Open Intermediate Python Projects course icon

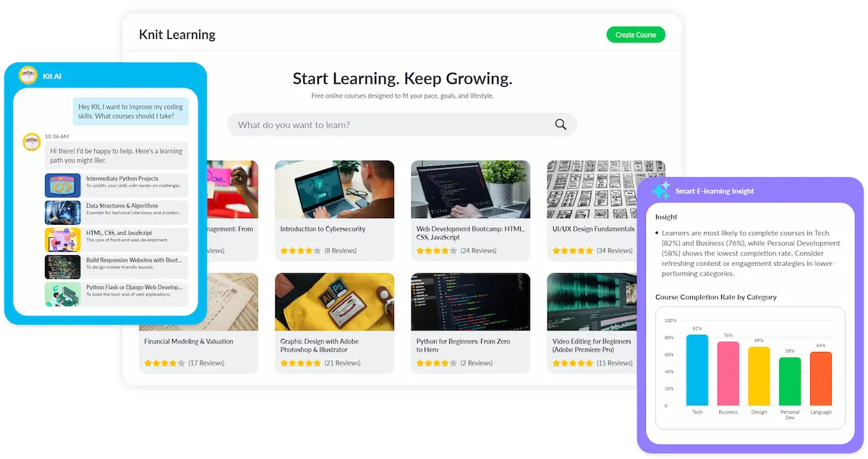tap(63, 185)
